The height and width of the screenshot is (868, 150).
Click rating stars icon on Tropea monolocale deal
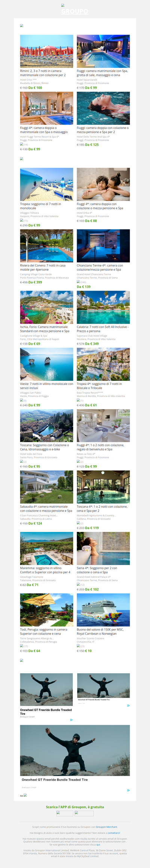(21, 220)
